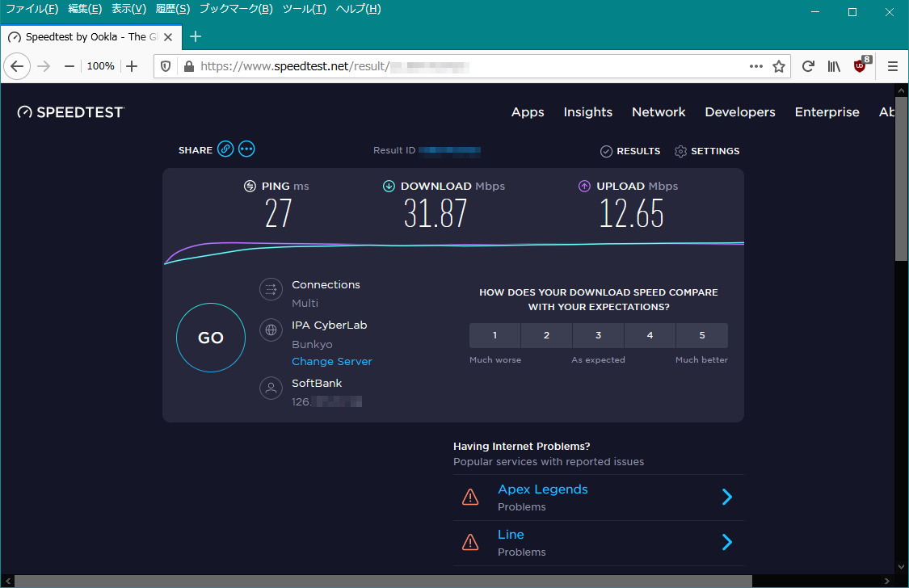Screen dimensions: 909x588
Task: Bookmark this page with star icon
Action: 779,66
